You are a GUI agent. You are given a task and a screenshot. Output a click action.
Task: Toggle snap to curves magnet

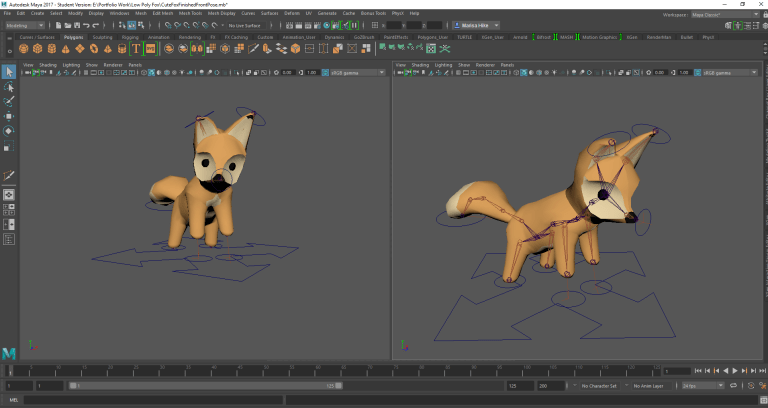[177, 25]
